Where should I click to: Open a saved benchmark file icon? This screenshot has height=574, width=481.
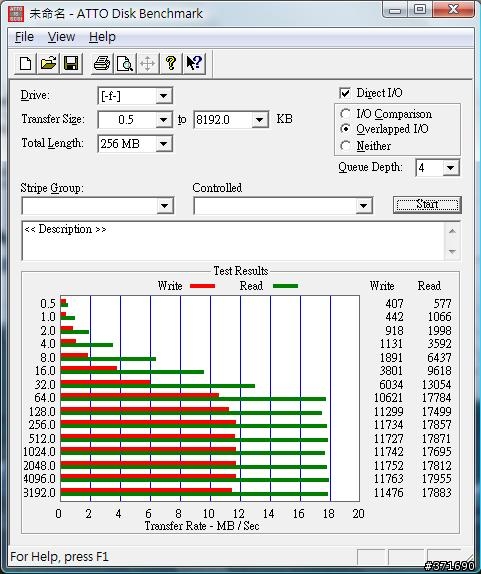(48, 64)
